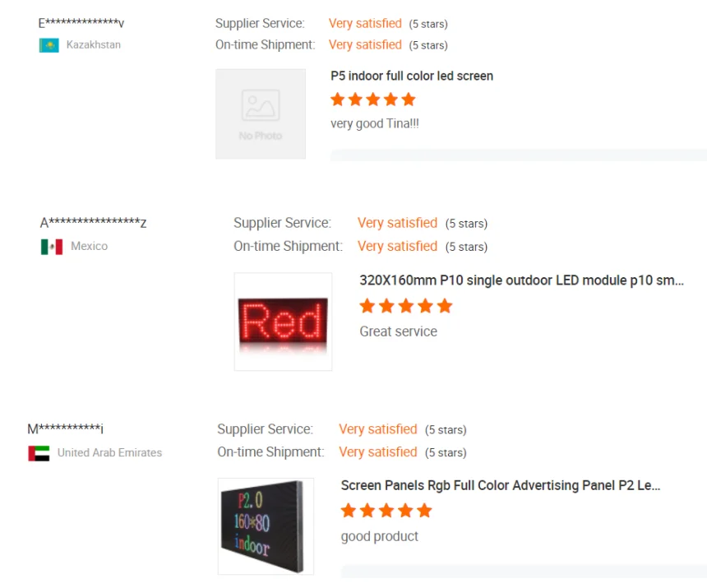Click the 'Great service' review comment
The height and width of the screenshot is (588, 707).
pyautogui.click(x=399, y=331)
